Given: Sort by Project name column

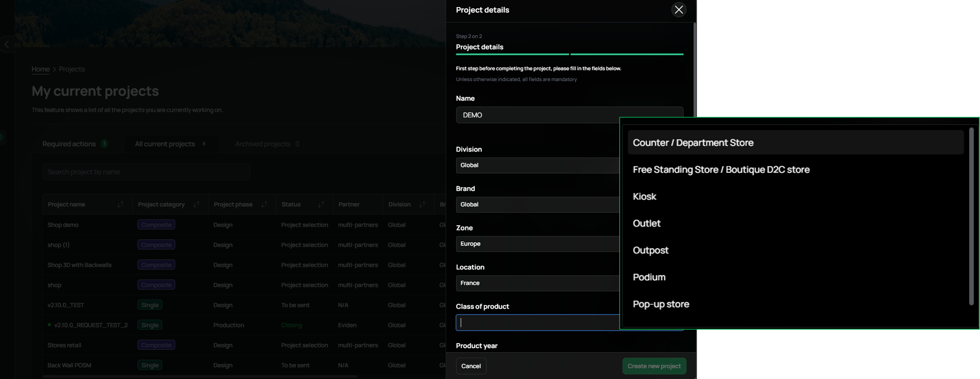Looking at the screenshot, I should 120,205.
